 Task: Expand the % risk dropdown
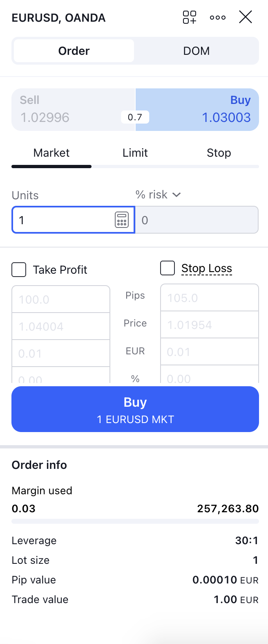click(158, 195)
